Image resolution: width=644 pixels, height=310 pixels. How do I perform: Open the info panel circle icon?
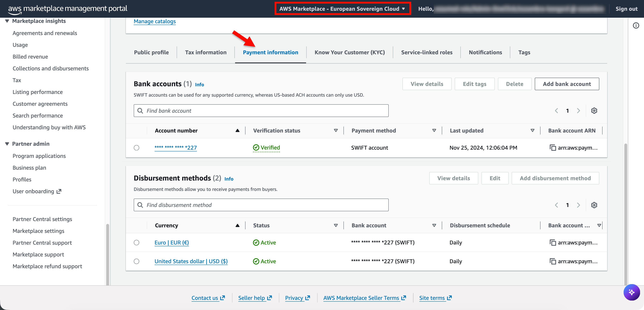tap(636, 26)
